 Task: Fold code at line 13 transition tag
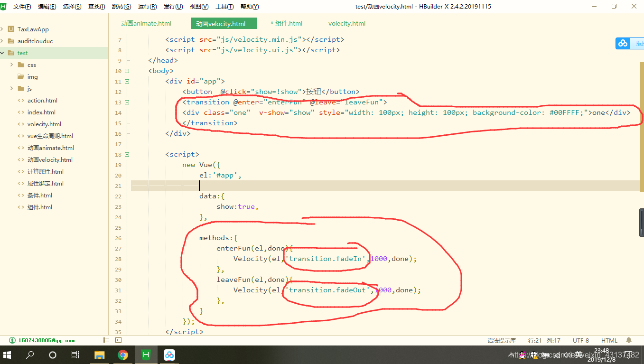127,103
